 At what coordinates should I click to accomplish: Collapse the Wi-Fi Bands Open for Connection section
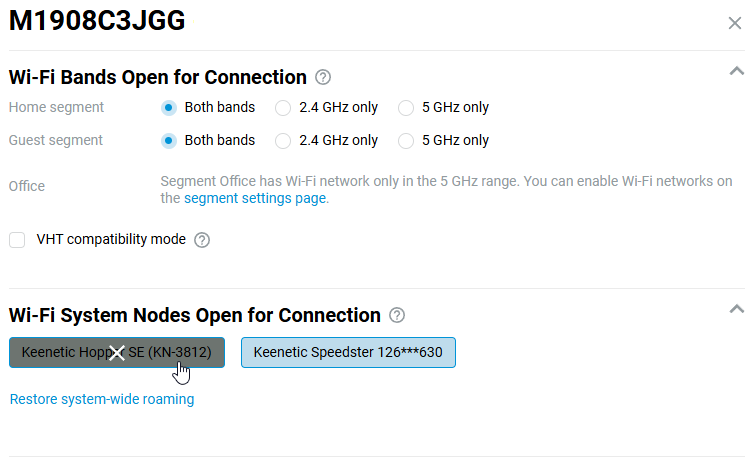click(x=736, y=71)
